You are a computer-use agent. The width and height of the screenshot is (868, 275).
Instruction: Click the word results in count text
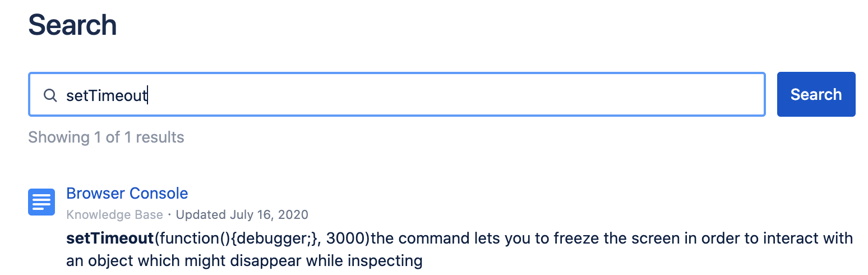pos(160,137)
